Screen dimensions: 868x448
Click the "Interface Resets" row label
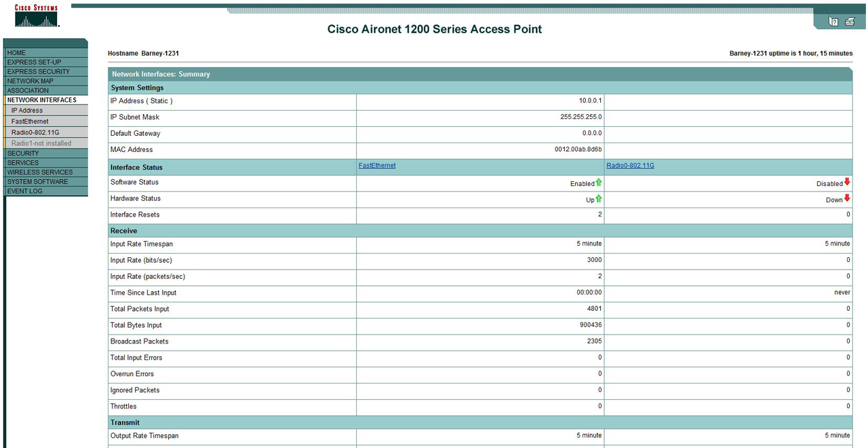coord(135,215)
